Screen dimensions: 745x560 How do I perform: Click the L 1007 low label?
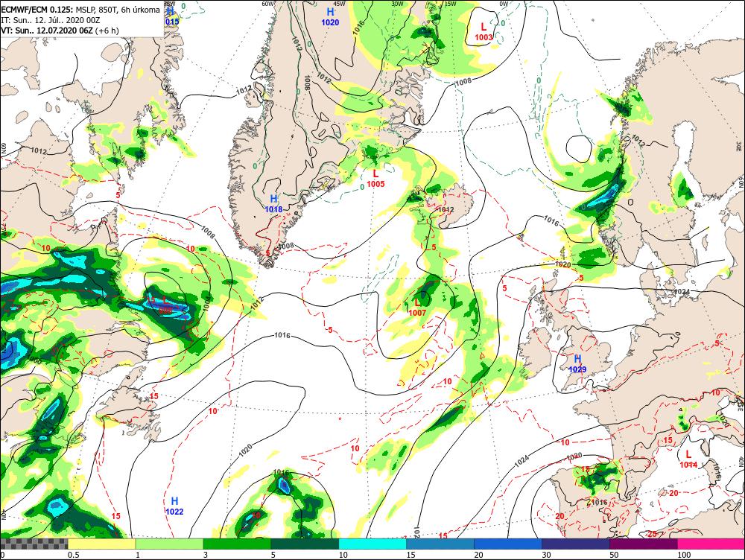click(x=417, y=307)
